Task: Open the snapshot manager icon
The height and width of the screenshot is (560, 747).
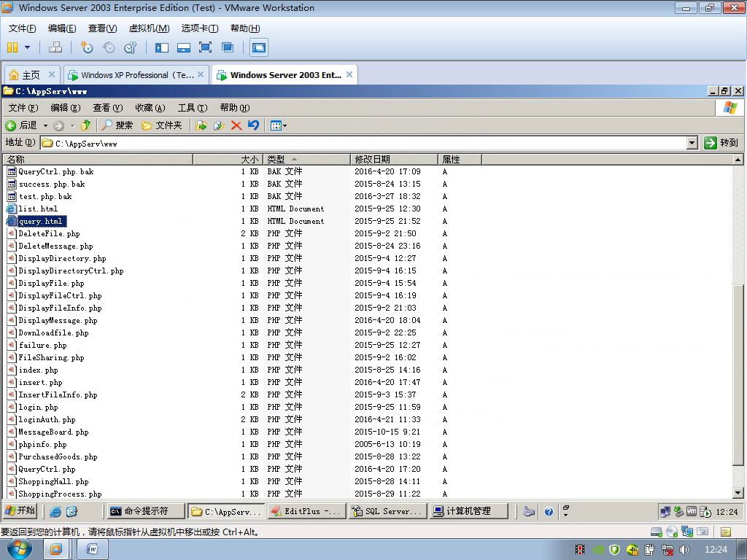Action: (x=130, y=47)
